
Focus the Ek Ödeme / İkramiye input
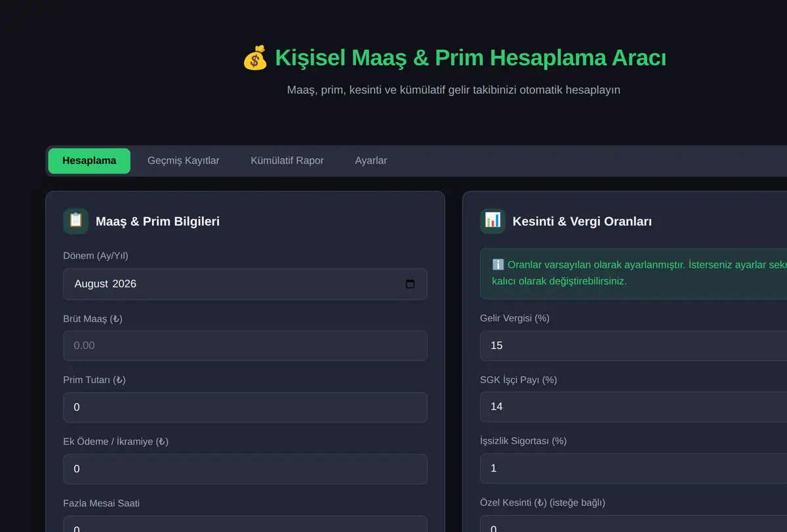(x=245, y=469)
